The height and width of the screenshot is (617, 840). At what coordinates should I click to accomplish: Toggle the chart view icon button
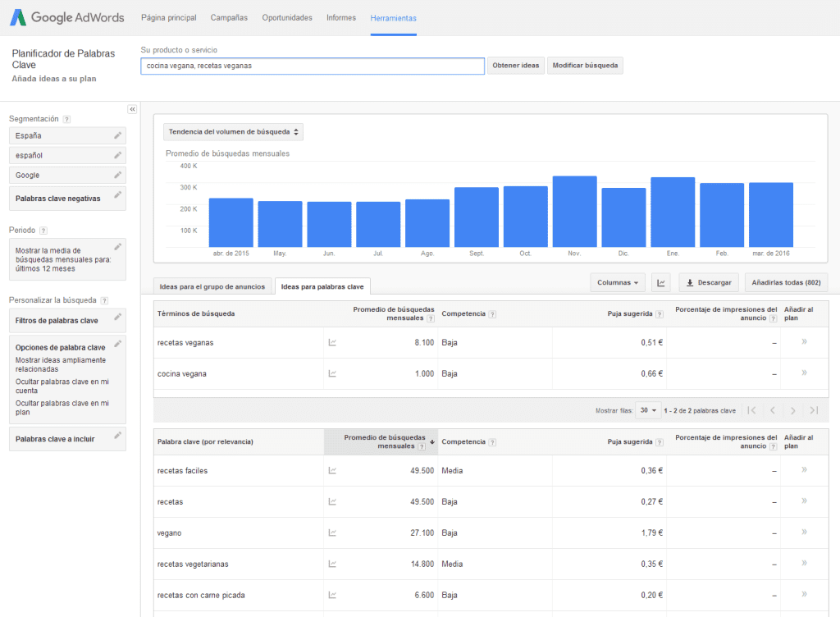(661, 282)
